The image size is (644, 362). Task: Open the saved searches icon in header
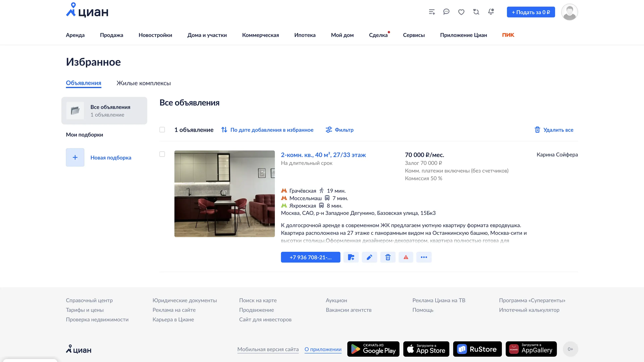[x=476, y=12]
